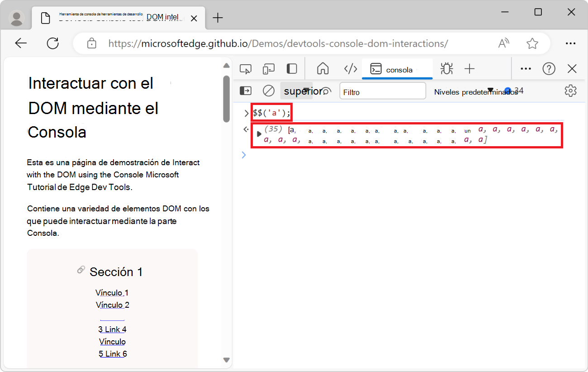588x372 pixels.
Task: Click the page reload button
Action: pyautogui.click(x=52, y=43)
